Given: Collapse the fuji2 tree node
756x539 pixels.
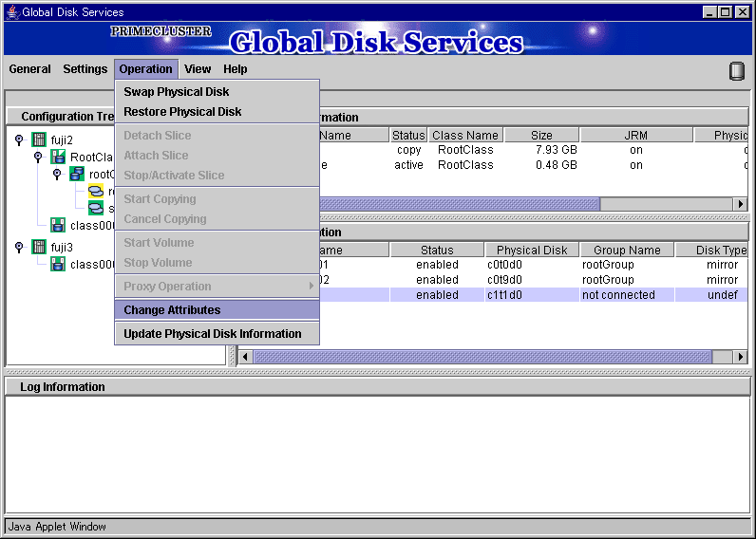Looking at the screenshot, I should (x=19, y=139).
